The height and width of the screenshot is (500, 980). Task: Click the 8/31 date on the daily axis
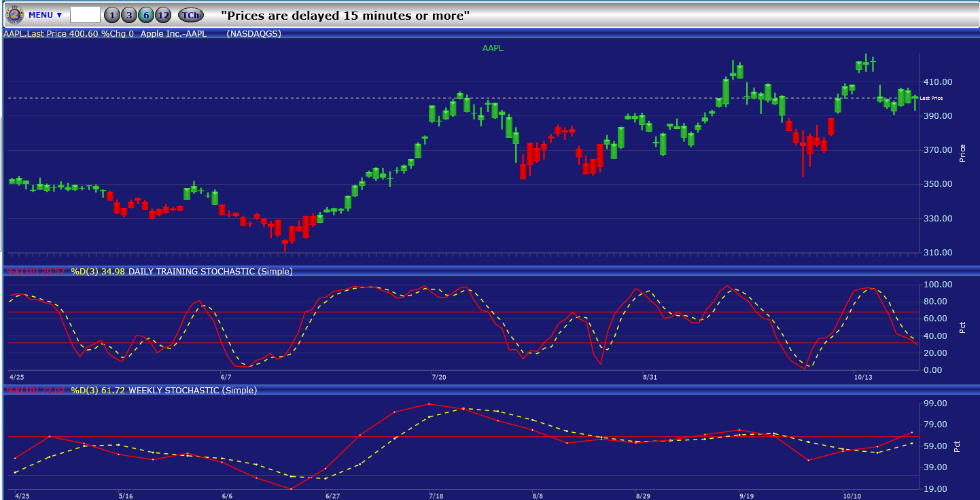(x=650, y=377)
